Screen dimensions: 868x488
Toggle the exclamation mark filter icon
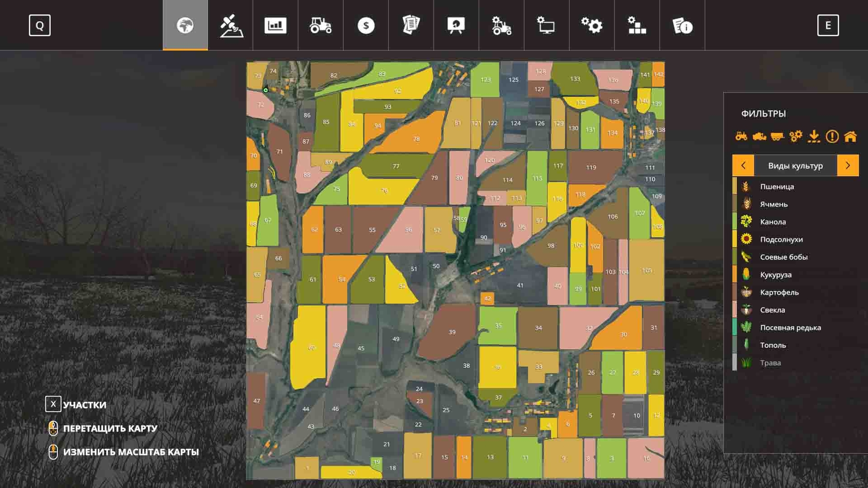point(832,136)
